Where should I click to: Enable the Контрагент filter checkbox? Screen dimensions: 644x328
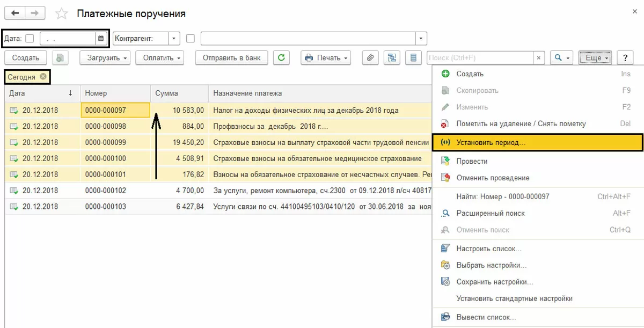tap(190, 39)
